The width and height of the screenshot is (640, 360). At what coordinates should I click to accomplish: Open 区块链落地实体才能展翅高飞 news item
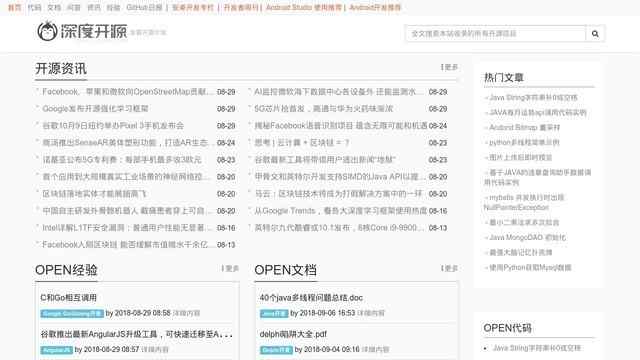tap(94, 194)
